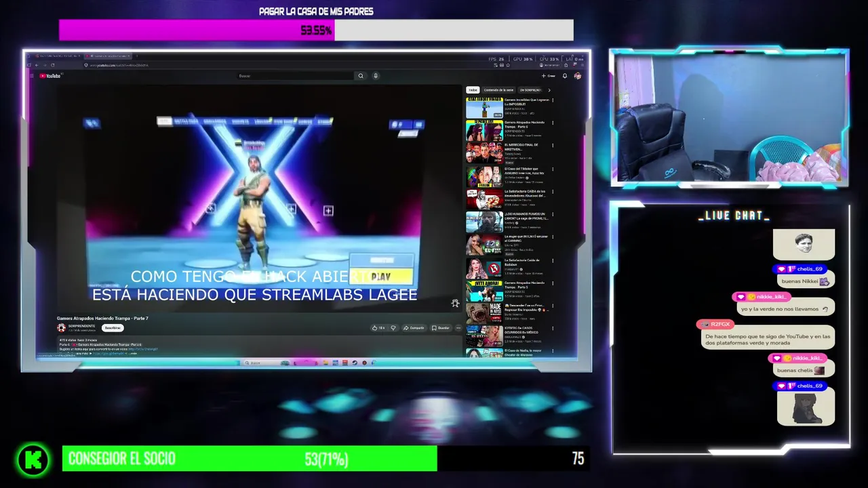Viewport: 868px width, 488px height.
Task: Open the three-dot more actions under the video
Action: click(x=458, y=328)
